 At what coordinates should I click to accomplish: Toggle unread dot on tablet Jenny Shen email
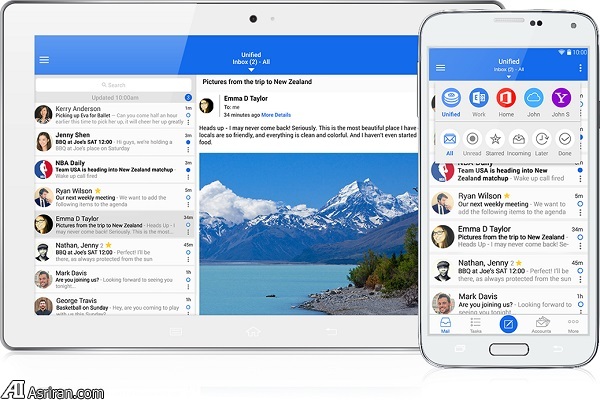188,143
